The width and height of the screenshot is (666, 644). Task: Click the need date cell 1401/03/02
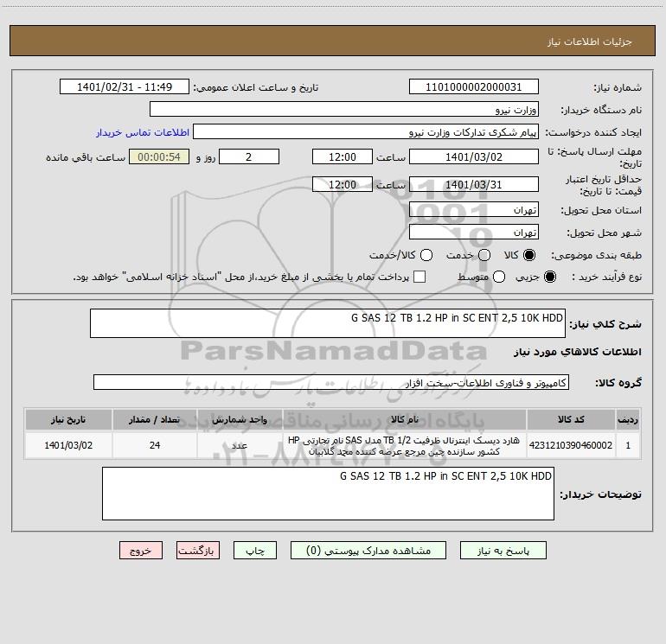coord(68,445)
